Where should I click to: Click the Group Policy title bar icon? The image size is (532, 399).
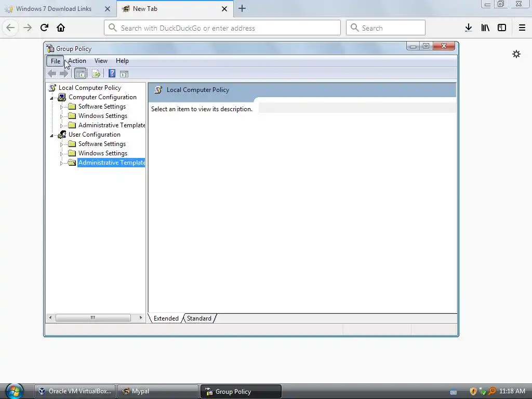50,48
